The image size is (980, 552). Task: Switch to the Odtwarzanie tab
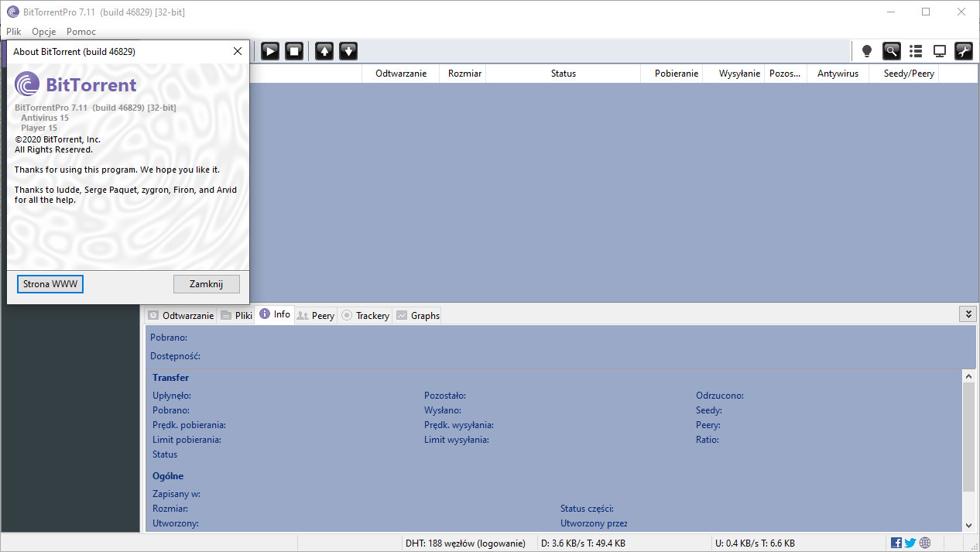click(x=180, y=315)
